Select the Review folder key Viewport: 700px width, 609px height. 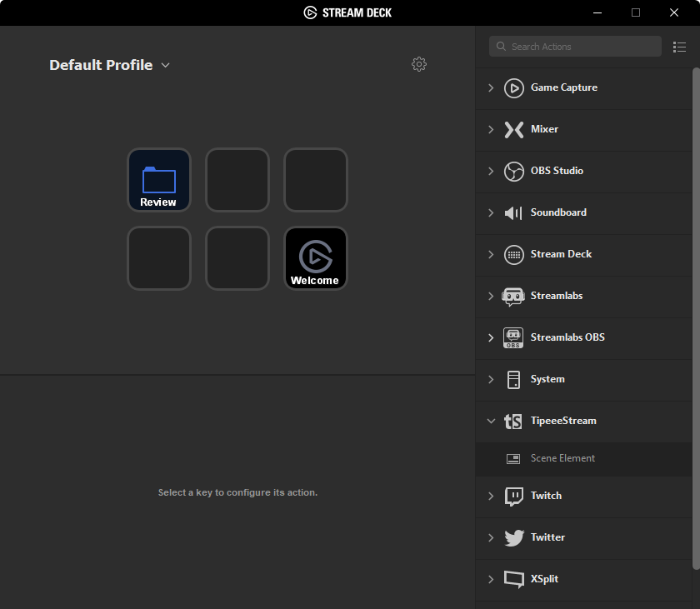[159, 180]
